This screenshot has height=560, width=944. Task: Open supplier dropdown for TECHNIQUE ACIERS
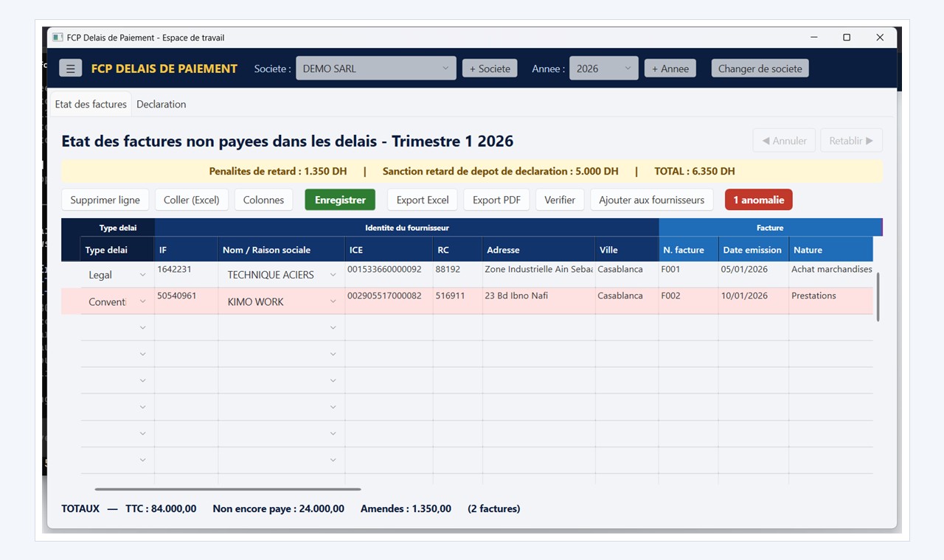(281, 275)
